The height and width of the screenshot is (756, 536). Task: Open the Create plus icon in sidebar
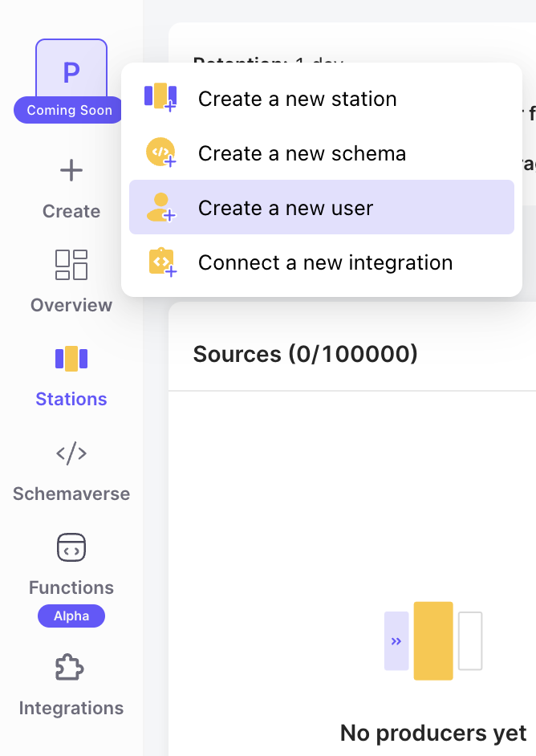click(71, 170)
